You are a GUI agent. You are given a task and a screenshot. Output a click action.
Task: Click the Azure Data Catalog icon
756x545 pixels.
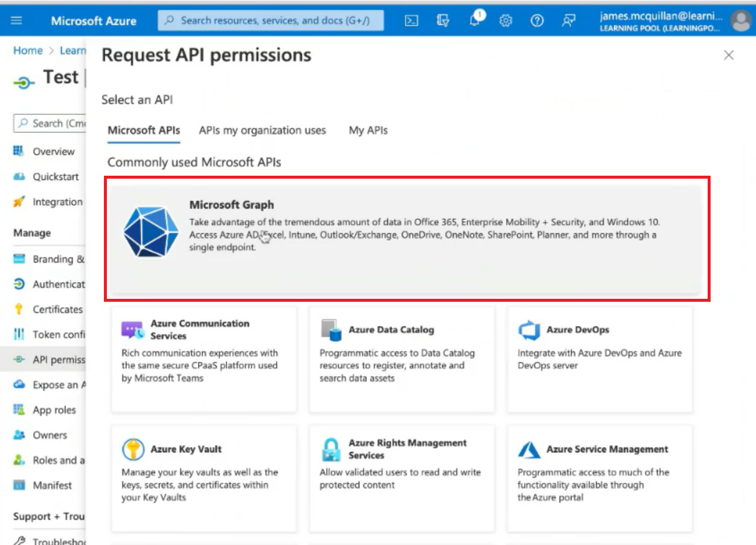pyautogui.click(x=331, y=329)
